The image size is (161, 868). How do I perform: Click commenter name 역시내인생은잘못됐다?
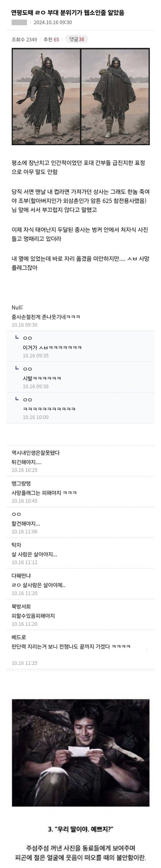tap(35, 452)
